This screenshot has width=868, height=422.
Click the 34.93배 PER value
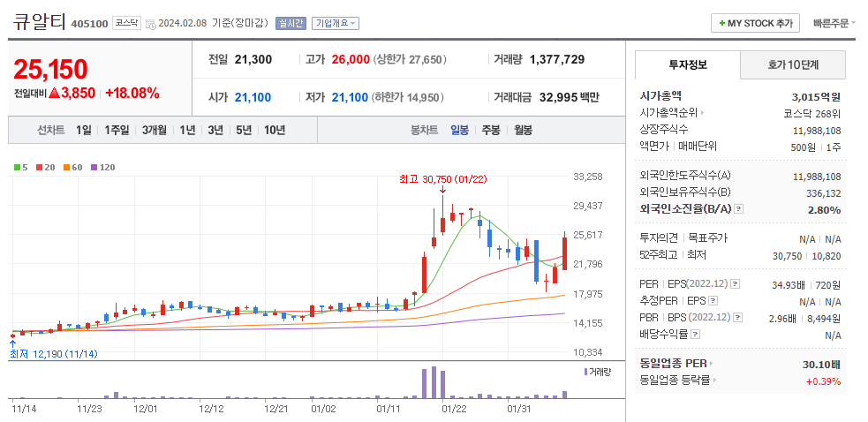pyautogui.click(x=789, y=284)
